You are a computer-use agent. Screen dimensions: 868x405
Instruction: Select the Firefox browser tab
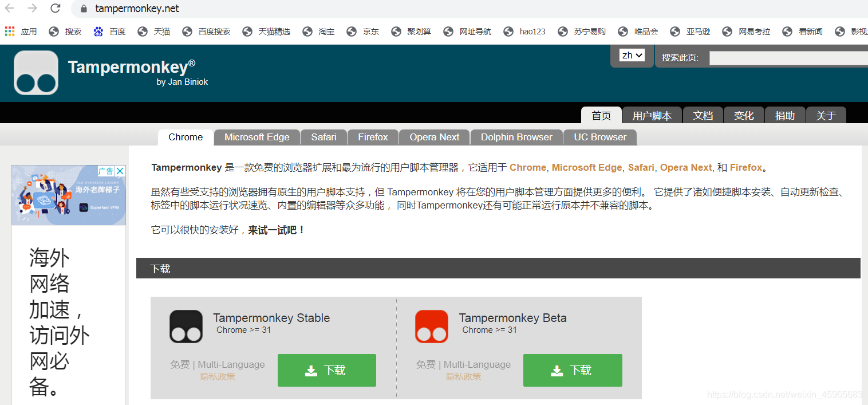pyautogui.click(x=373, y=137)
